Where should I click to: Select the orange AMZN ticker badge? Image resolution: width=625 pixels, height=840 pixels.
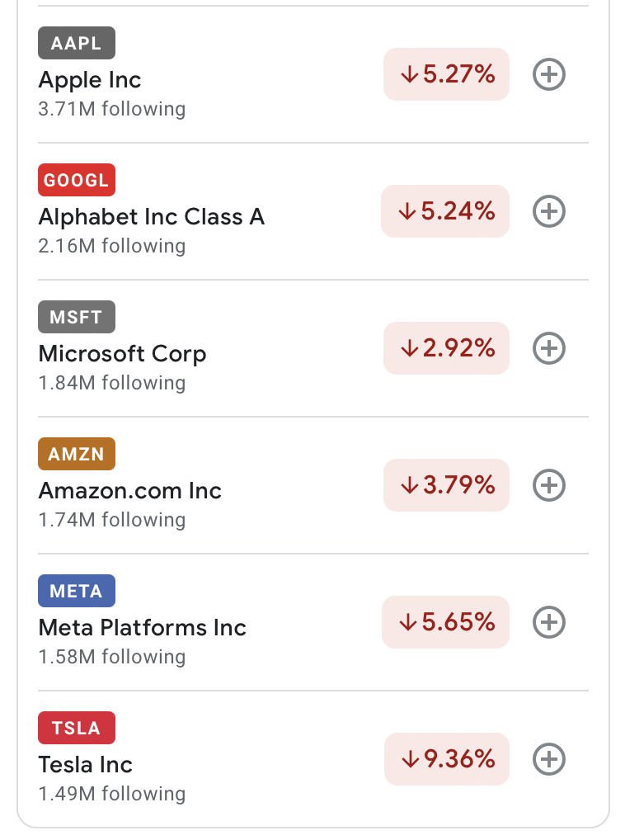click(76, 454)
